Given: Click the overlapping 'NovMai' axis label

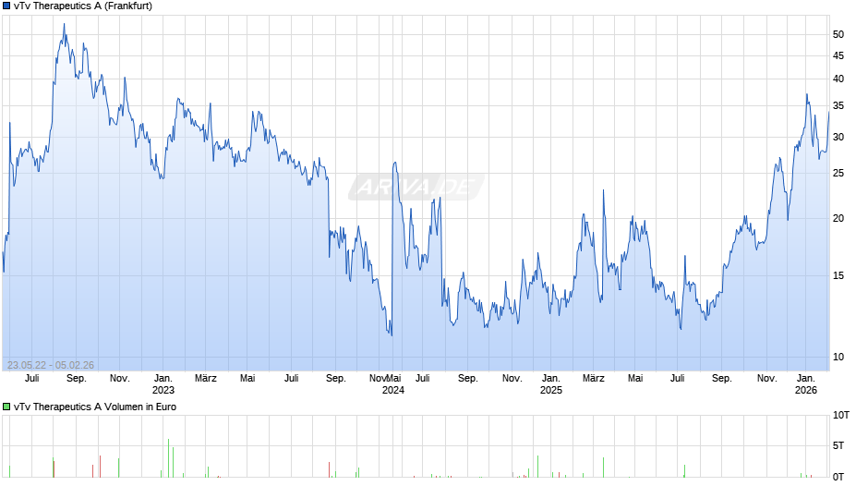Looking at the screenshot, I should pyautogui.click(x=385, y=378).
